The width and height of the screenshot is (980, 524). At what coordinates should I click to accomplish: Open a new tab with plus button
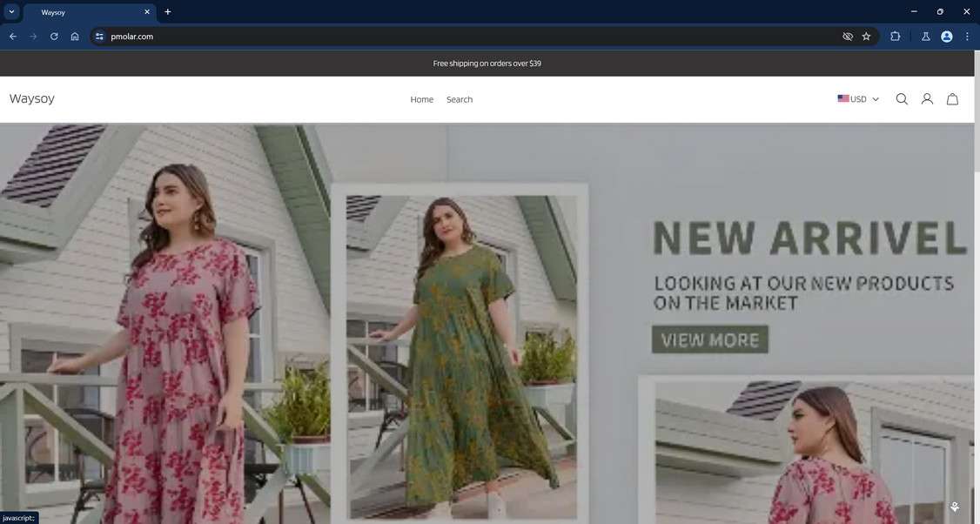[x=167, y=12]
